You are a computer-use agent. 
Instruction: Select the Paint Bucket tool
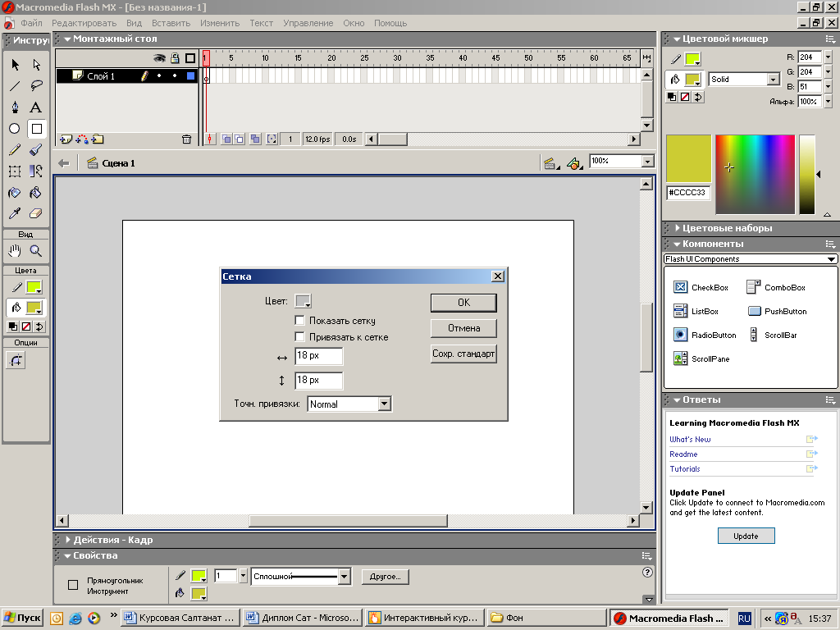pos(36,192)
